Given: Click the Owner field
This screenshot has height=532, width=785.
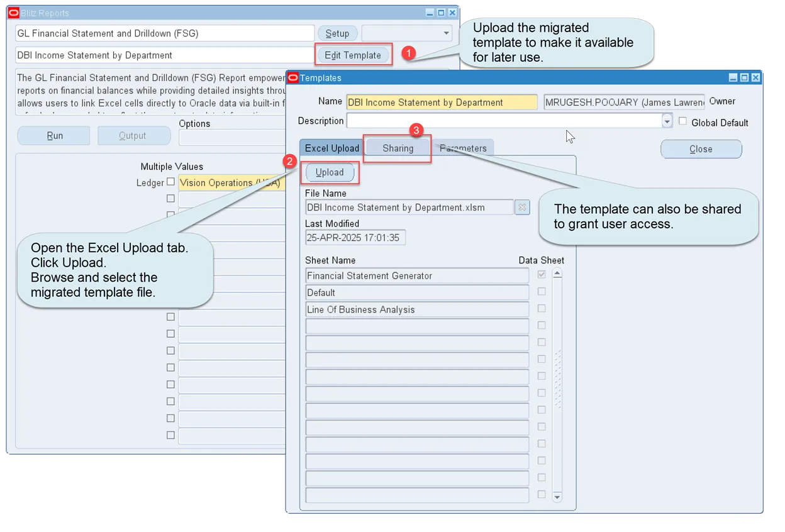Looking at the screenshot, I should (624, 103).
